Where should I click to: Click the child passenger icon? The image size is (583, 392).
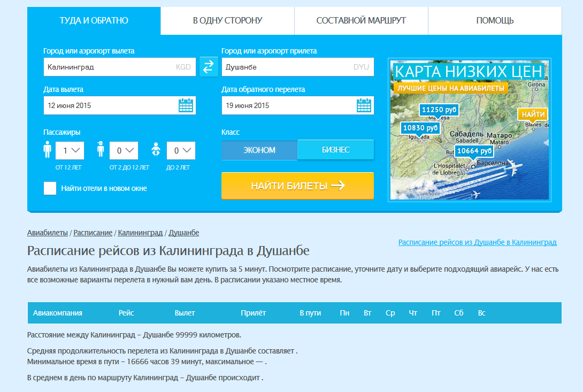point(101,149)
